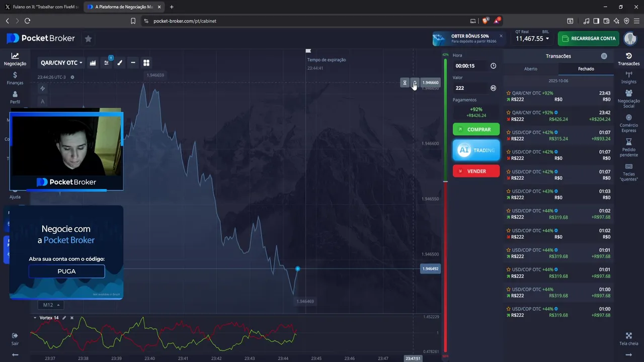Switch to the Aberto transactions tab
The height and width of the screenshot is (362, 644).
tap(531, 69)
